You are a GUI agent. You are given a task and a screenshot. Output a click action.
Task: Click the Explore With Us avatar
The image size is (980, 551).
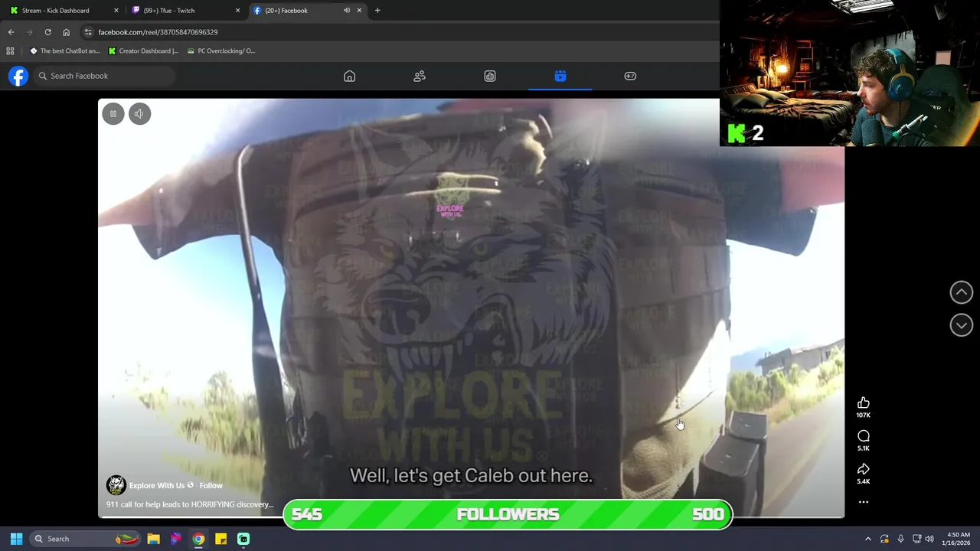116,485
